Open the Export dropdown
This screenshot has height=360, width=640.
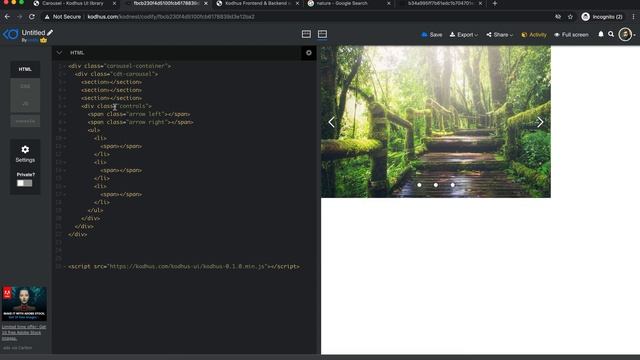click(x=464, y=35)
